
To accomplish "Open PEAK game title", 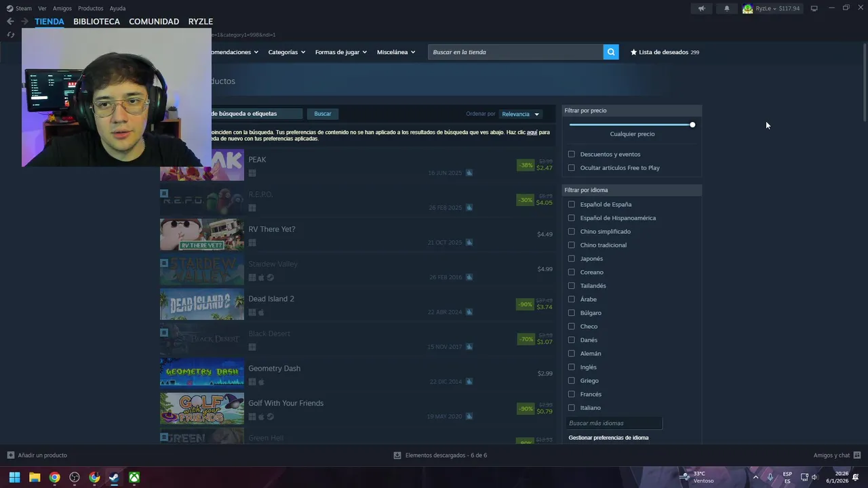I will (257, 160).
